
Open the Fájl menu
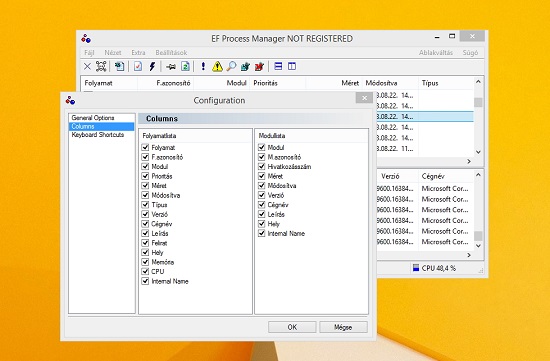point(89,53)
